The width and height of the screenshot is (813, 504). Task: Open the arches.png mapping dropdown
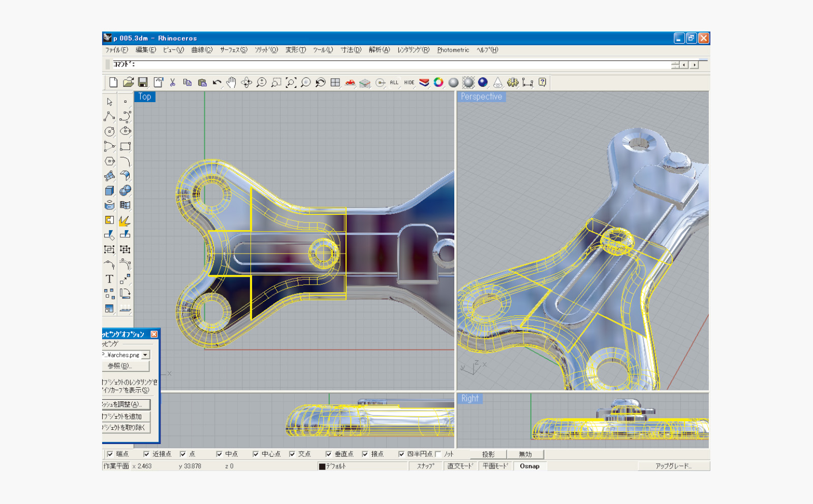[145, 355]
